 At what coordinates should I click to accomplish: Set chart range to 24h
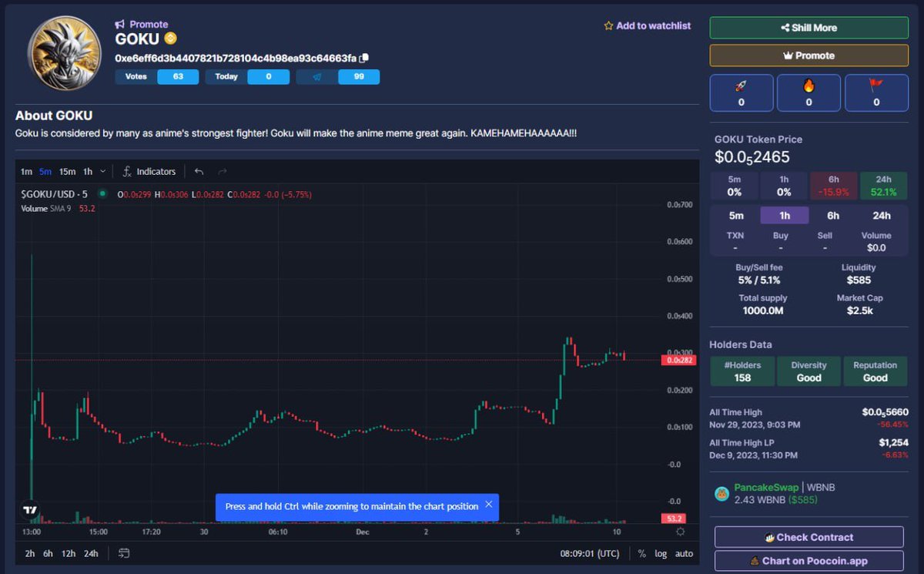pyautogui.click(x=91, y=553)
